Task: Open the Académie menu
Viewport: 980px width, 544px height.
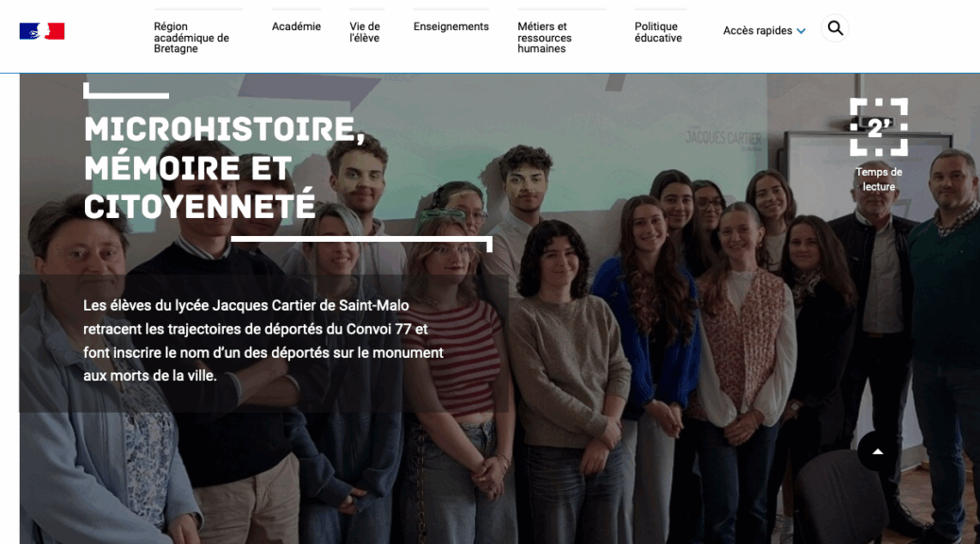Action: tap(296, 26)
